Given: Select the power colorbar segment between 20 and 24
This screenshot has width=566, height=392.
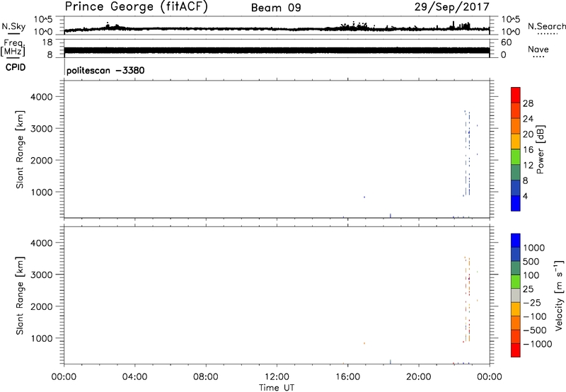Looking at the screenshot, I should coord(516,126).
